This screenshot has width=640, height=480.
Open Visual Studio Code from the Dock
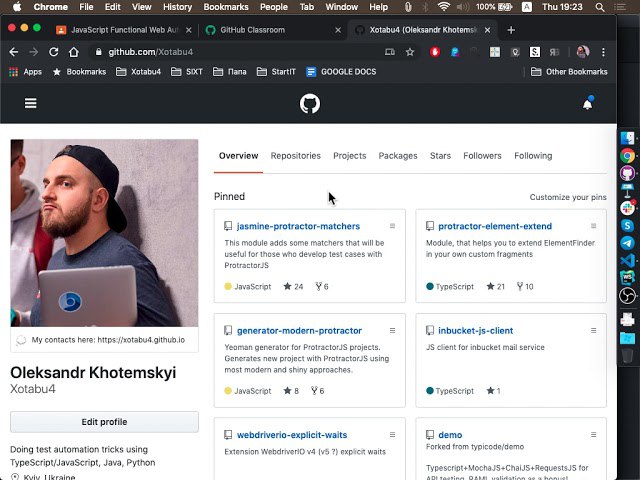(x=627, y=260)
